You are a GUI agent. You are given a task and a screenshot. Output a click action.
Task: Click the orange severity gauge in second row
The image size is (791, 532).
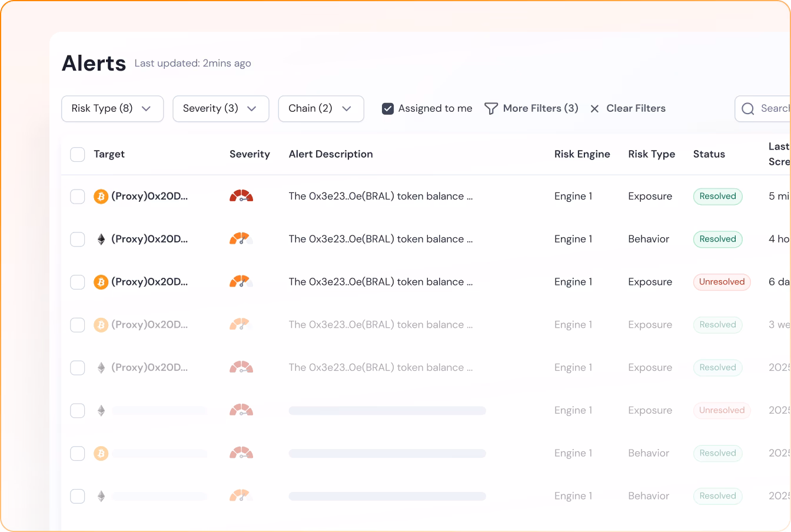click(241, 240)
